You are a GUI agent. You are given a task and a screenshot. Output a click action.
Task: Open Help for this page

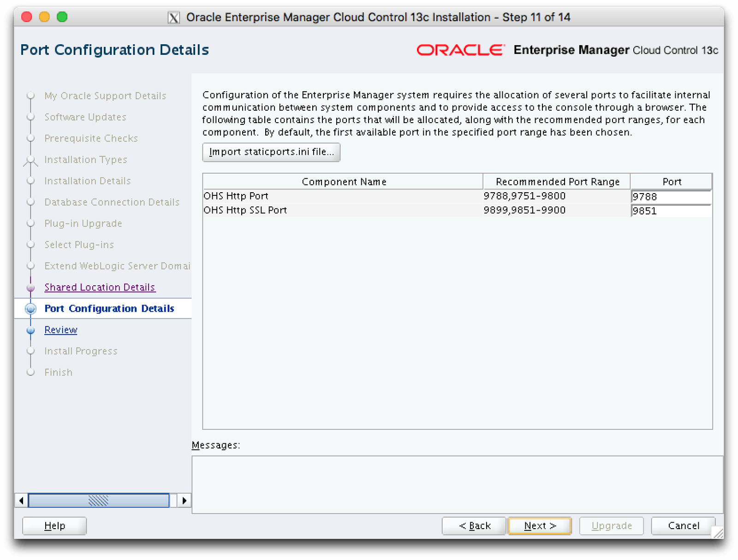[54, 525]
